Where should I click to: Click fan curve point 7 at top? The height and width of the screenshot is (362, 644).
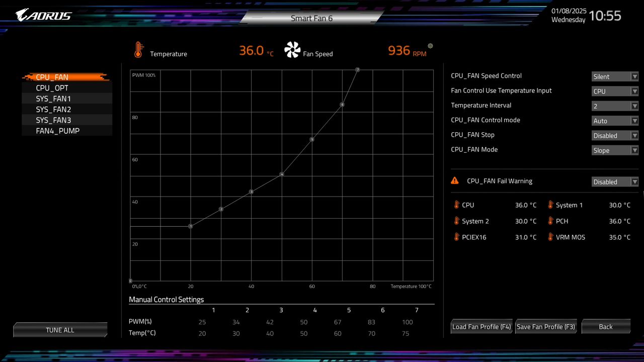(357, 70)
